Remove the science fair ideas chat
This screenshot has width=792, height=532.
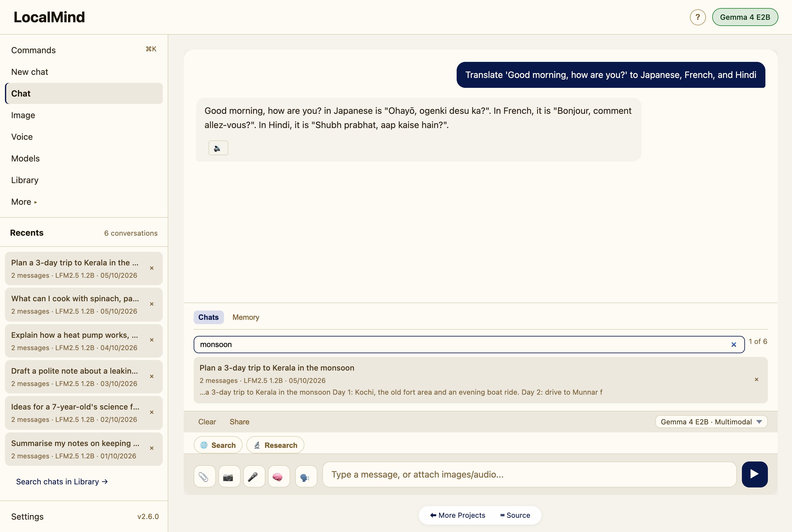152,412
